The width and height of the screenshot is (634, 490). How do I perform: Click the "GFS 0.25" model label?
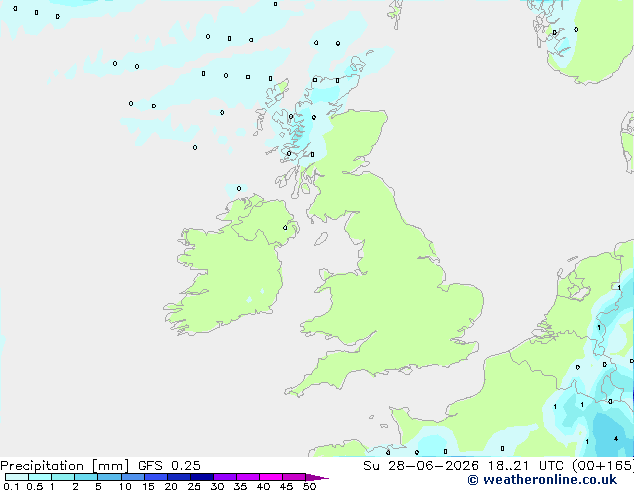point(169,466)
